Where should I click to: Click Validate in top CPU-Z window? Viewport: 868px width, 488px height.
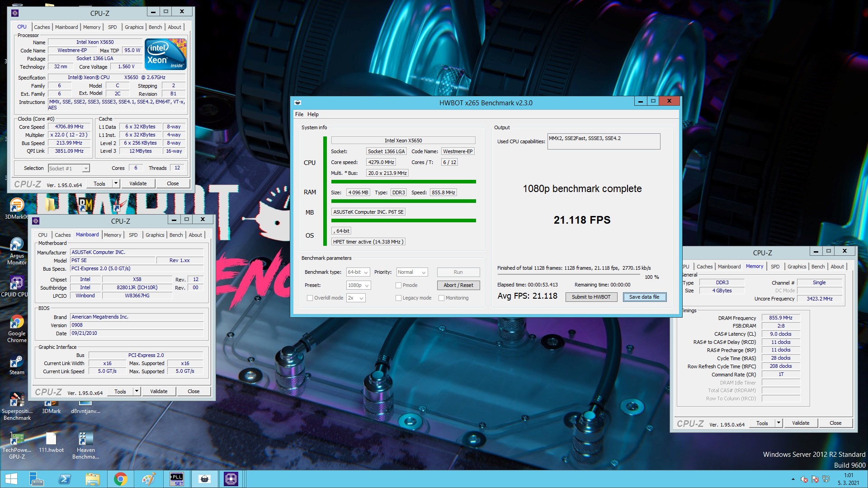(x=138, y=183)
